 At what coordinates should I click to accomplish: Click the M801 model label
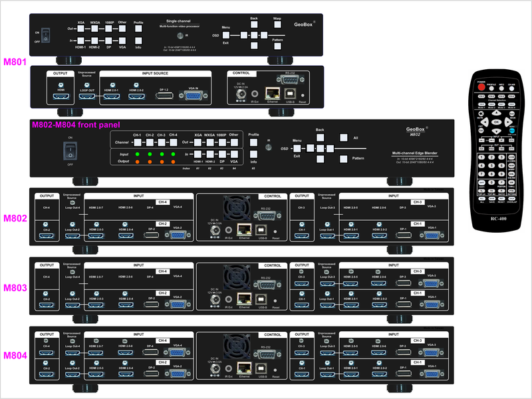[x=15, y=62]
